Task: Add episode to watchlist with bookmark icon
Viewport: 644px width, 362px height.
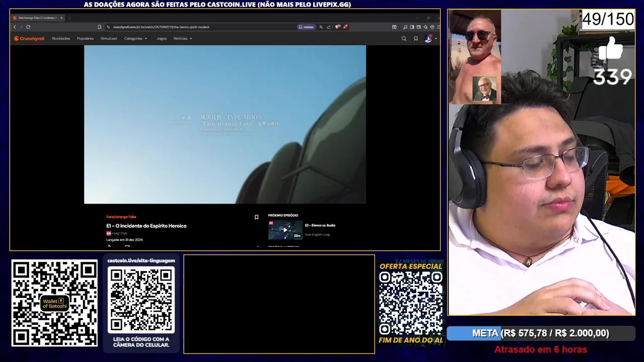Action: [x=256, y=217]
